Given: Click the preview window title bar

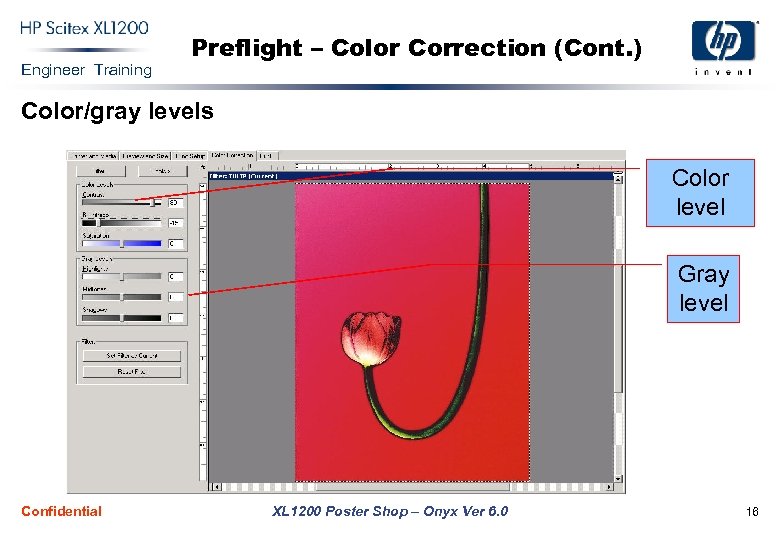Looking at the screenshot, I should click(411, 176).
